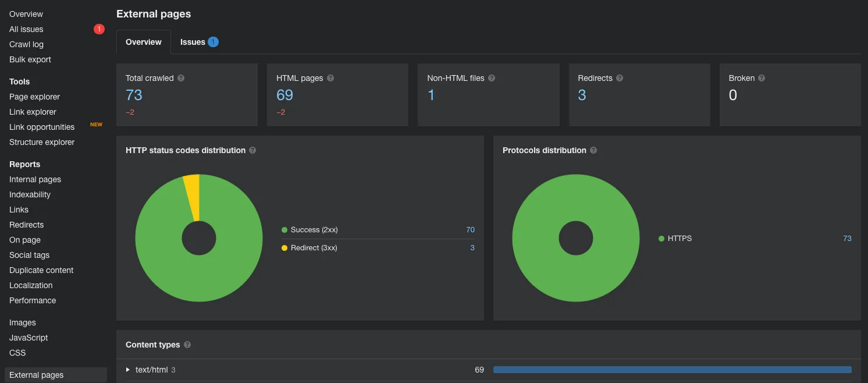
Task: Select External pages in sidebar
Action: point(56,375)
